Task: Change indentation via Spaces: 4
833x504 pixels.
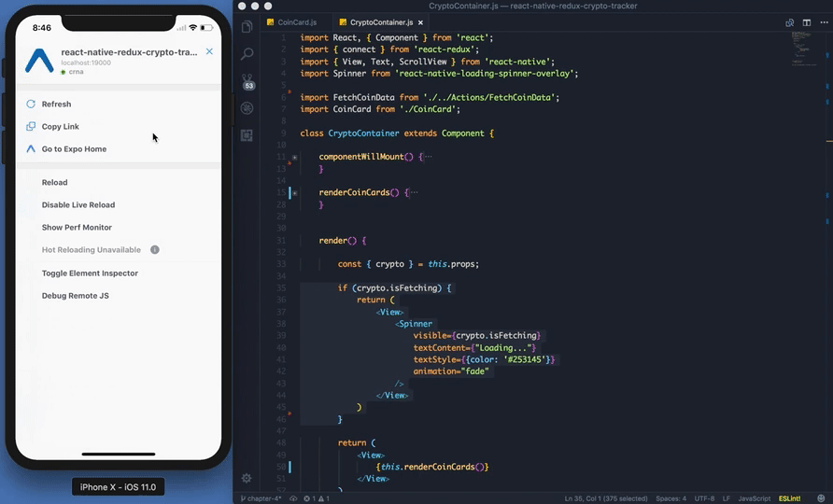Action: 671,498
